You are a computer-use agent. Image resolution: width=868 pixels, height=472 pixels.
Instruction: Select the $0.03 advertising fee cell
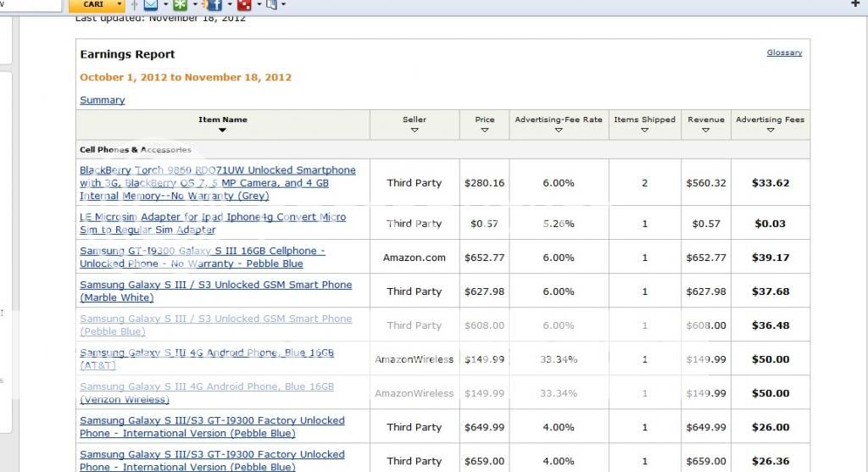[x=771, y=224]
